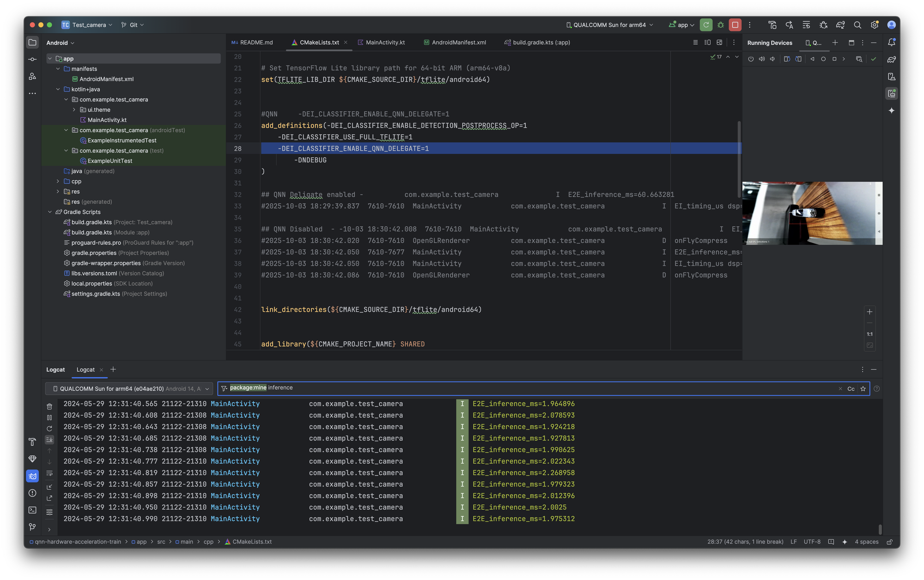924x580 pixels.
Task: Open the Build hammer tool window
Action: pyautogui.click(x=32, y=442)
